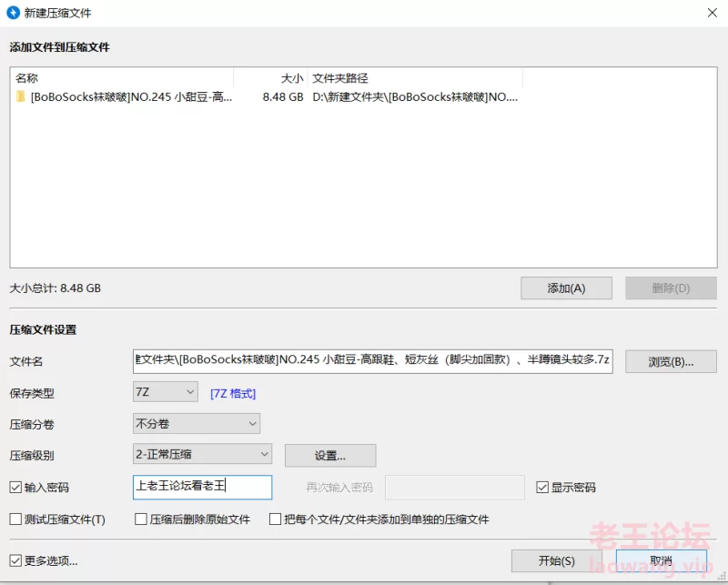This screenshot has height=585, width=728.
Task: Click the 浏览(B)... button
Action: pos(671,361)
